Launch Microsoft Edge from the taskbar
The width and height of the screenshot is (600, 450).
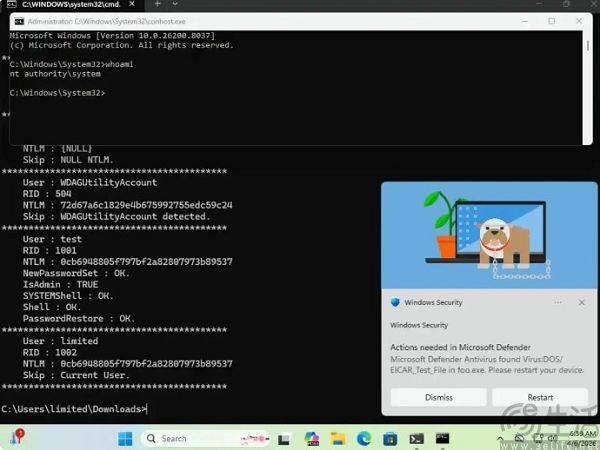(364, 439)
